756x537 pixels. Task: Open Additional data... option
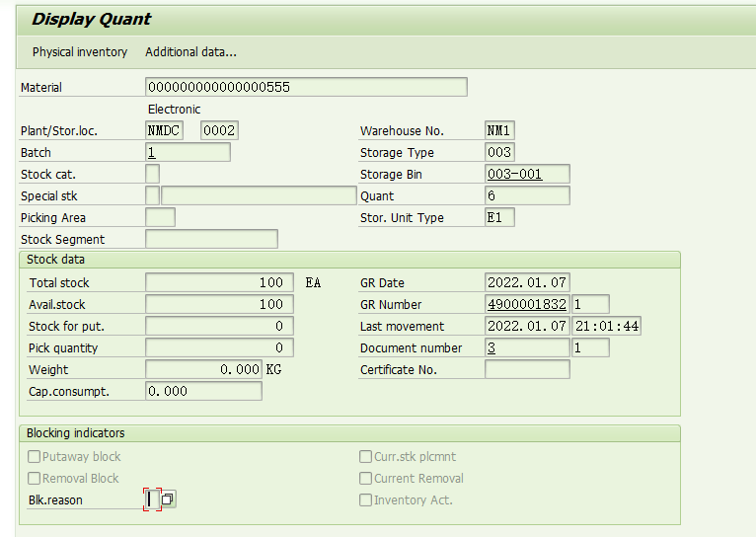coord(190,52)
